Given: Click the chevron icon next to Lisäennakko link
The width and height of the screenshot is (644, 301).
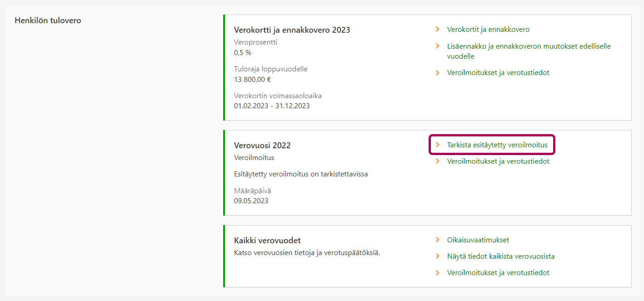Looking at the screenshot, I should [x=437, y=46].
